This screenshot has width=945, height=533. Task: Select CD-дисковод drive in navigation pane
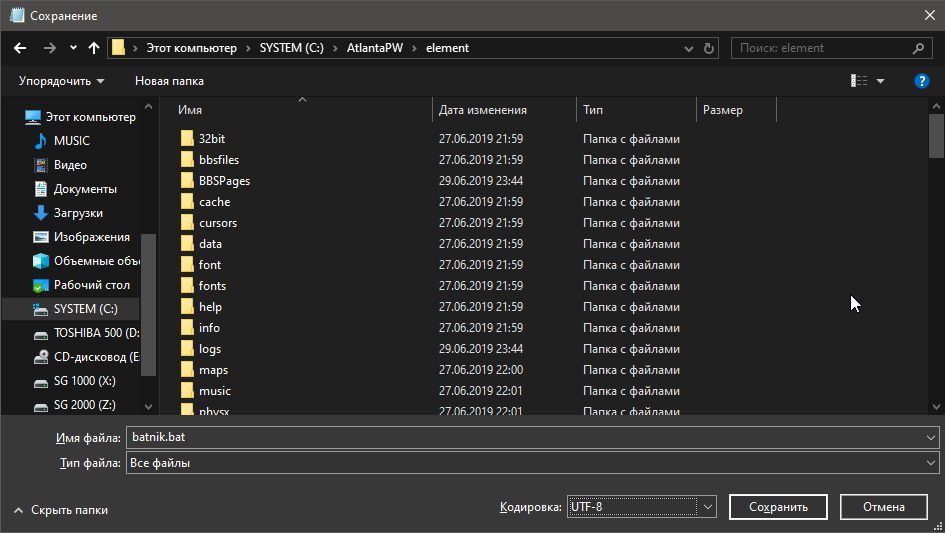[x=86, y=357]
